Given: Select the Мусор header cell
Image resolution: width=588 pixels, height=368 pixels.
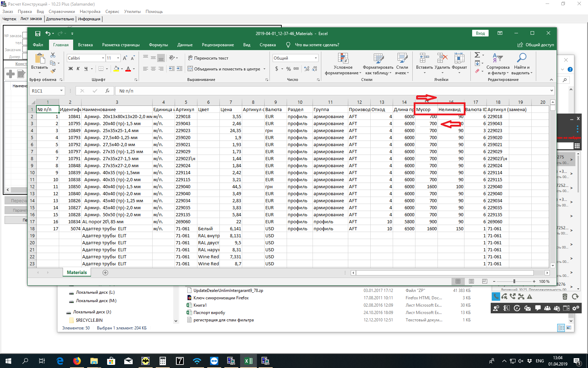Looking at the screenshot, I should pyautogui.click(x=426, y=109).
